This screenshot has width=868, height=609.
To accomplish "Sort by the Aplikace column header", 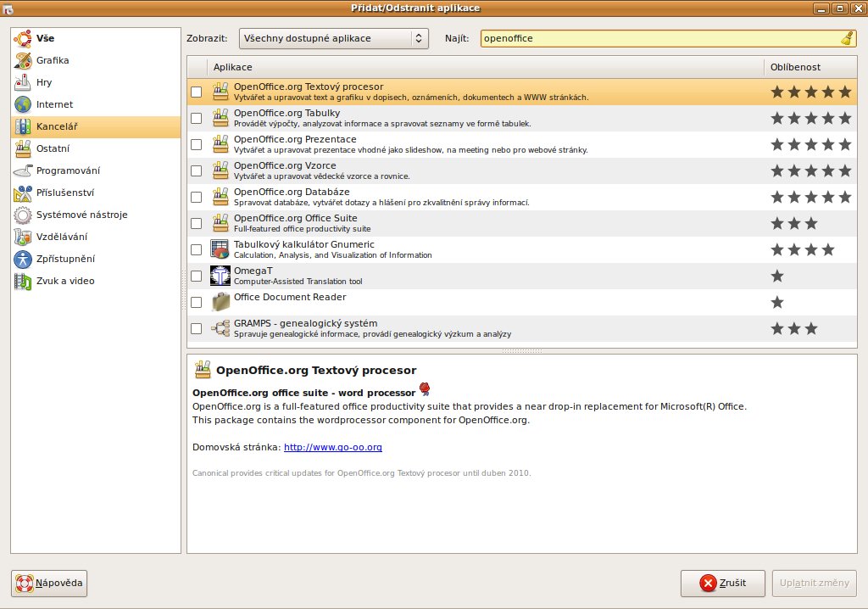I will coord(485,67).
